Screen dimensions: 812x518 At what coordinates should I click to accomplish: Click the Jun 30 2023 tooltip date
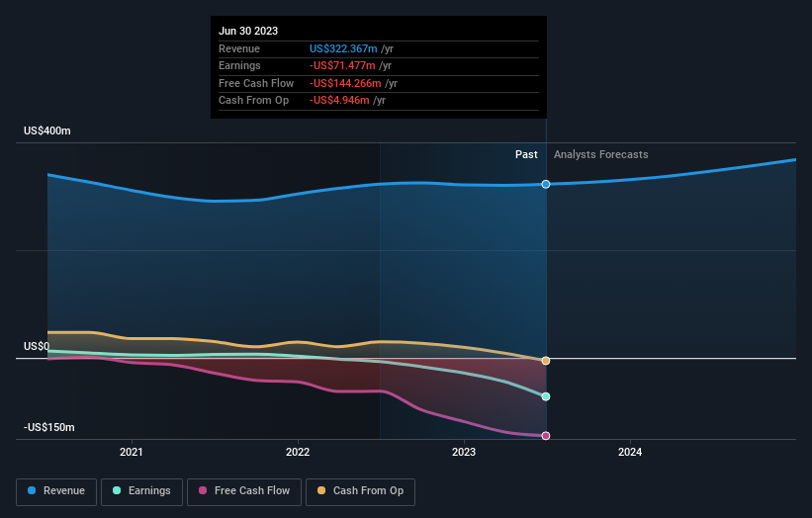(x=248, y=31)
